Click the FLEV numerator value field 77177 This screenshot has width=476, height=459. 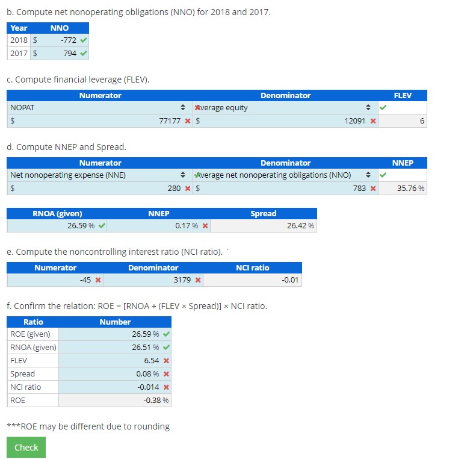tap(100, 121)
